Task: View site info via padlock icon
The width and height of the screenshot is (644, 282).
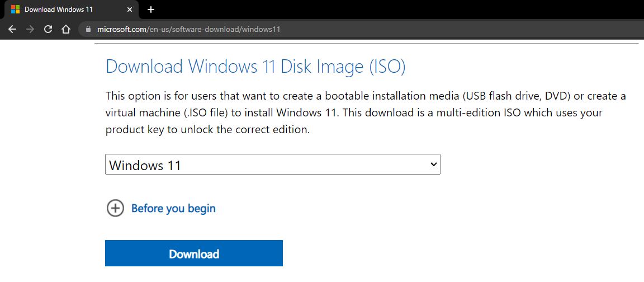Action: coord(87,29)
